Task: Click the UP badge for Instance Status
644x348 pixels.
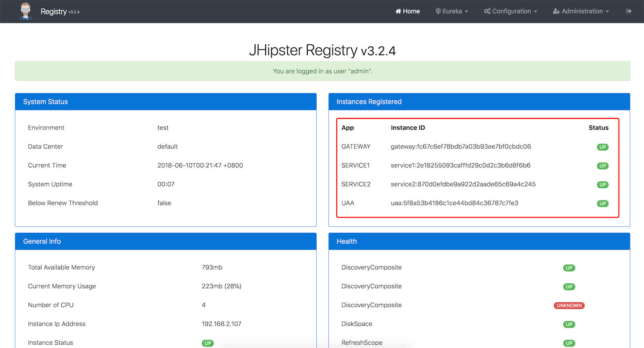Action: tap(208, 343)
